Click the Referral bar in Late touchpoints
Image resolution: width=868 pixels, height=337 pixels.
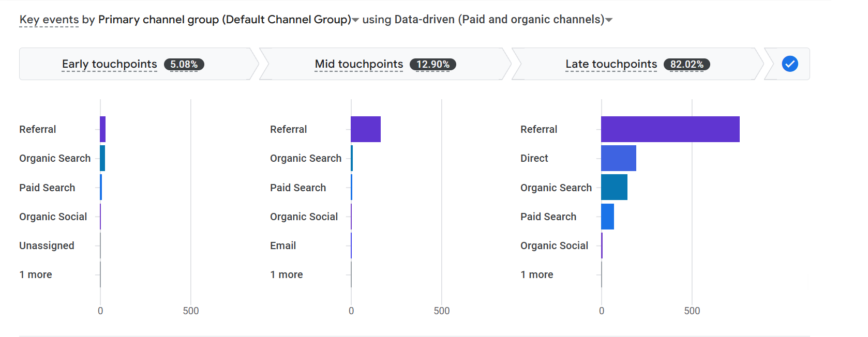point(669,129)
